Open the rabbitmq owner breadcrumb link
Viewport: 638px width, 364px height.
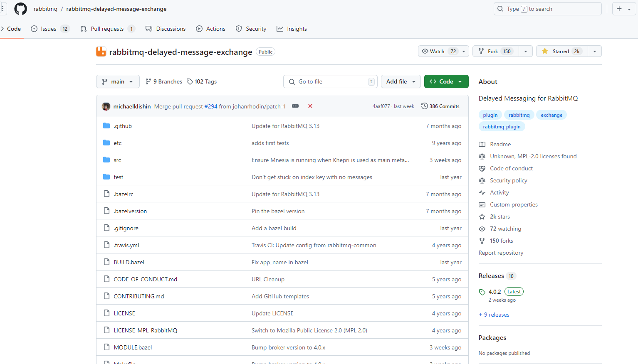(45, 9)
